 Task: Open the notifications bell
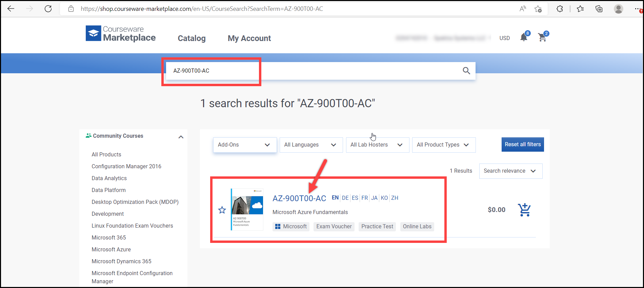point(524,37)
